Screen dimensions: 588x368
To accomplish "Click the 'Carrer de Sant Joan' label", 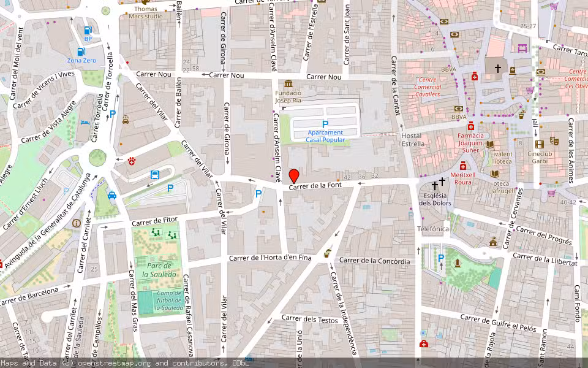I will point(347,34).
